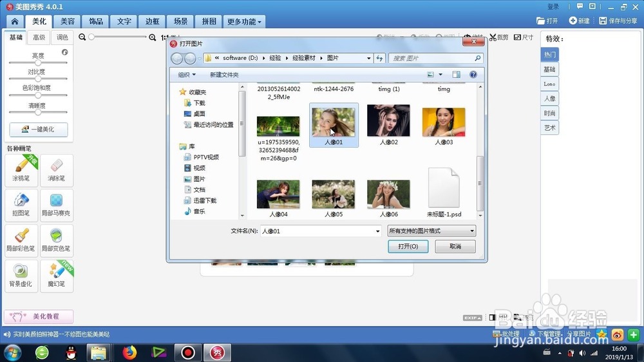Select the 局部彩色笔 color pen tool
The height and width of the screenshot is (362, 644).
pyautogui.click(x=21, y=240)
